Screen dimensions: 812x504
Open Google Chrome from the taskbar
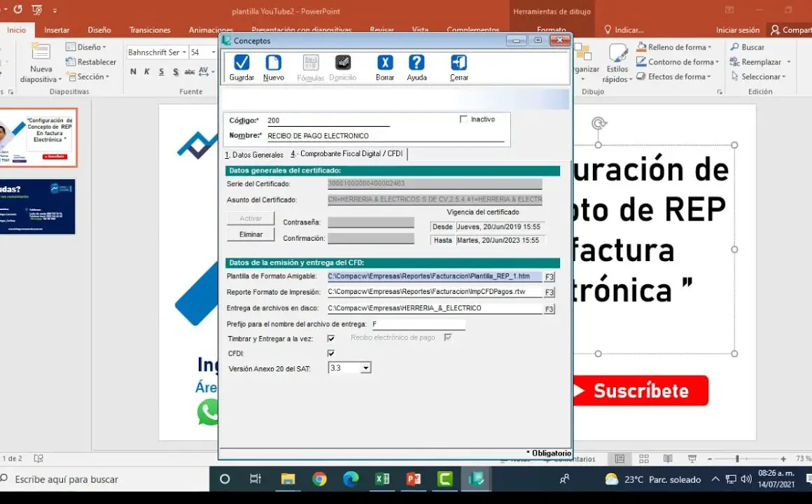pos(319,479)
